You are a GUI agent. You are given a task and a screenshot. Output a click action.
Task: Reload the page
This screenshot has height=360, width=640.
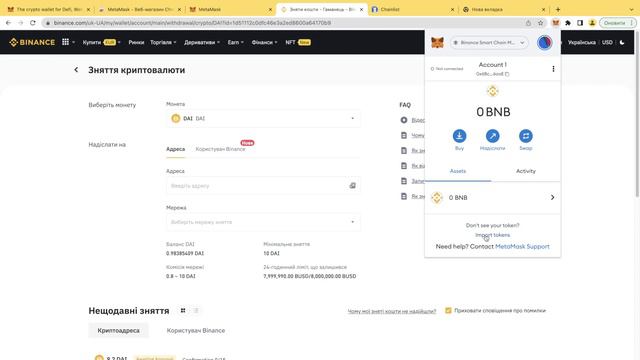point(33,23)
